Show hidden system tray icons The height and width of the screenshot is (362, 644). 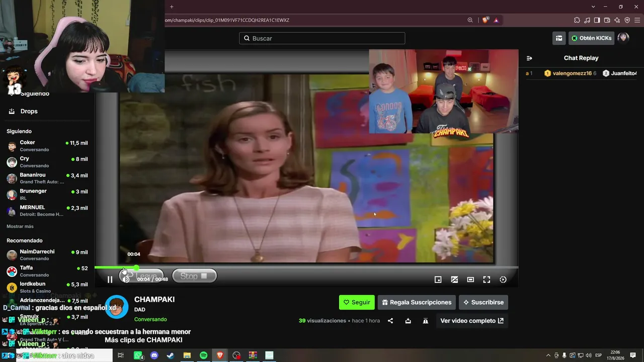click(x=548, y=355)
